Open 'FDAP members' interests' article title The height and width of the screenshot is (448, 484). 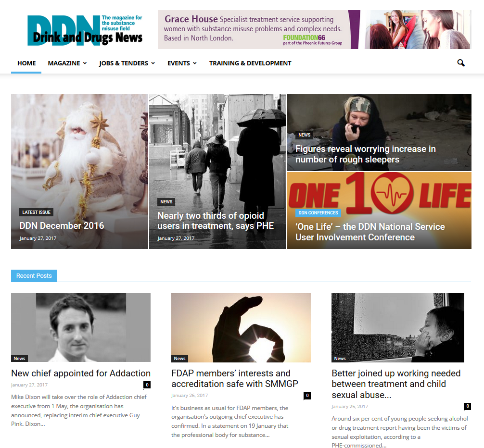235,379
